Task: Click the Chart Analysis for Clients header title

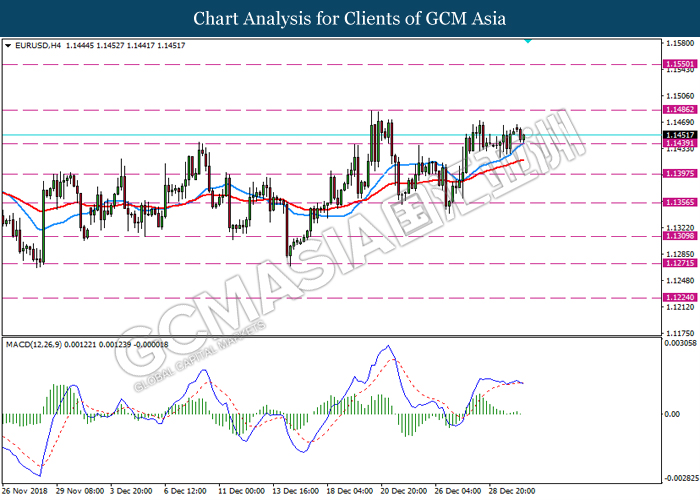Action: 350,19
